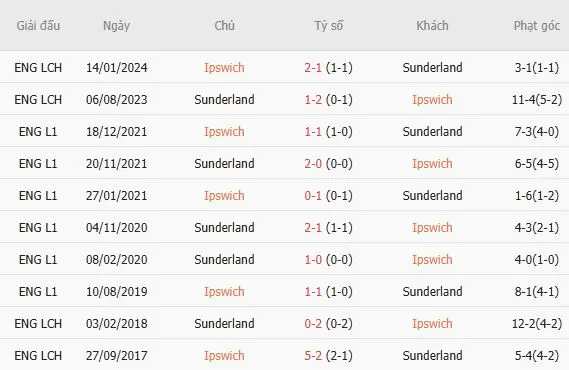
Task: Open the Ipswich home team link dated 14/01/2024
Action: [x=224, y=68]
